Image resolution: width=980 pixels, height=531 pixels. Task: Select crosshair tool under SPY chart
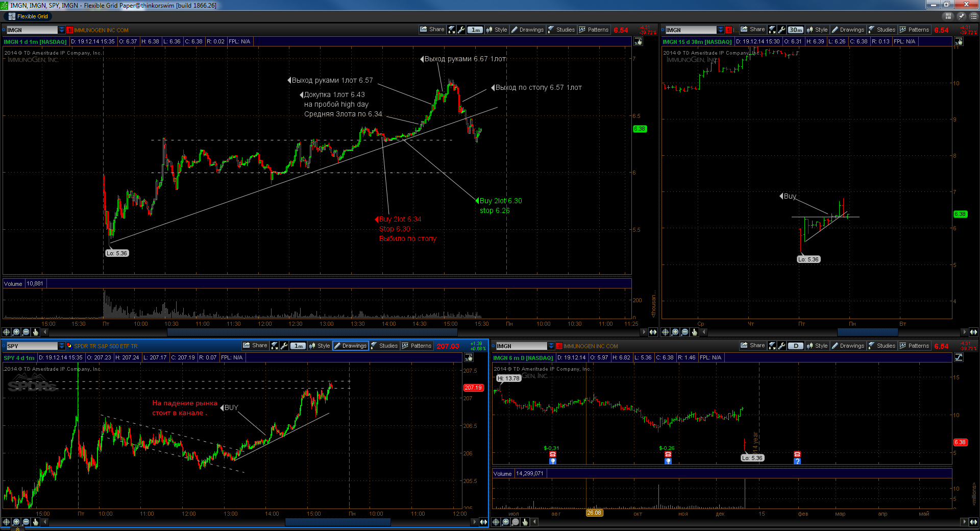7,522
